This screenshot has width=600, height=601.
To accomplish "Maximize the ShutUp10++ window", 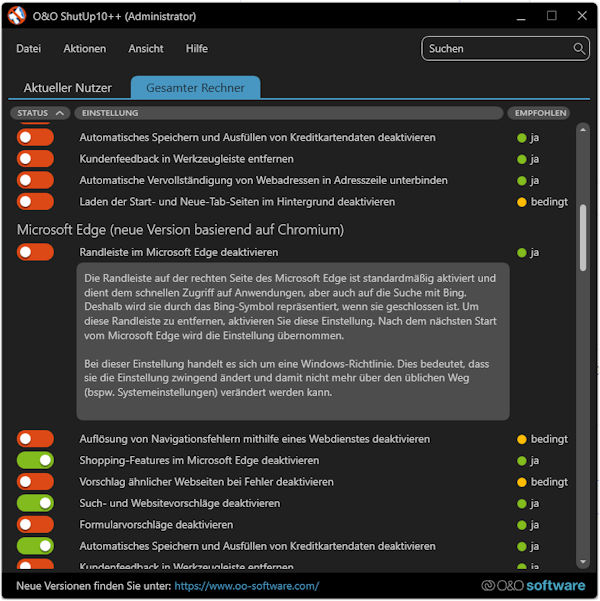I will 552,16.
